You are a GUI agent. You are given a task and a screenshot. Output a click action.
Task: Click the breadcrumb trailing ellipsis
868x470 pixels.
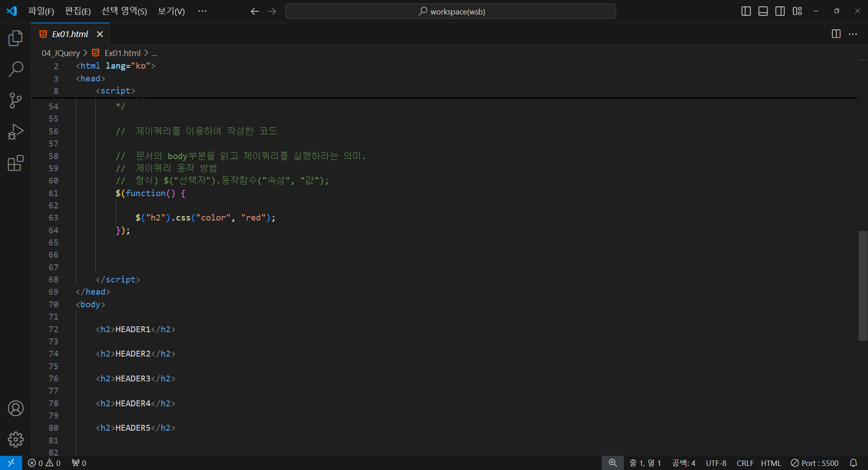coord(154,53)
